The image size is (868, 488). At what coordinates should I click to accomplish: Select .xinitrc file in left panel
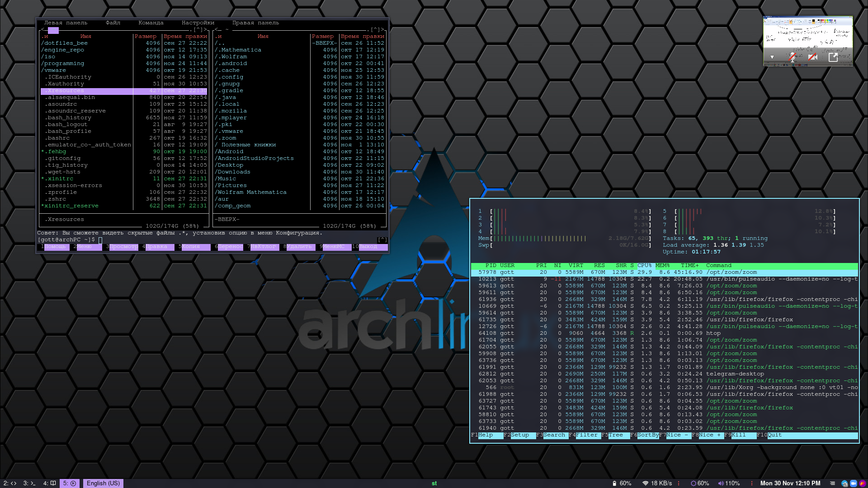124,178
